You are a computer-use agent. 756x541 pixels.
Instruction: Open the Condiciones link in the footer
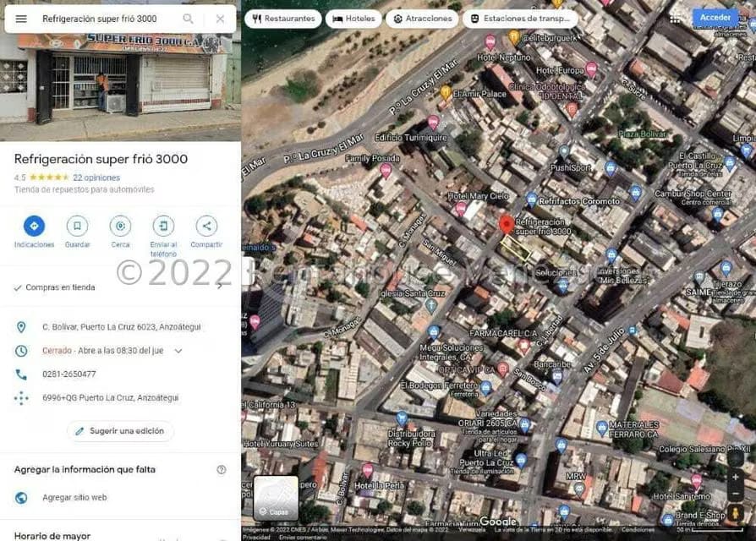pos(638,529)
